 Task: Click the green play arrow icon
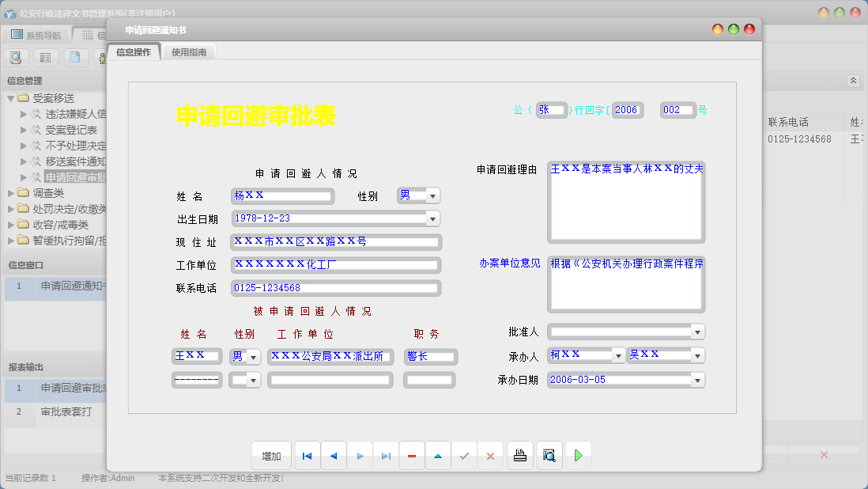[x=578, y=456]
